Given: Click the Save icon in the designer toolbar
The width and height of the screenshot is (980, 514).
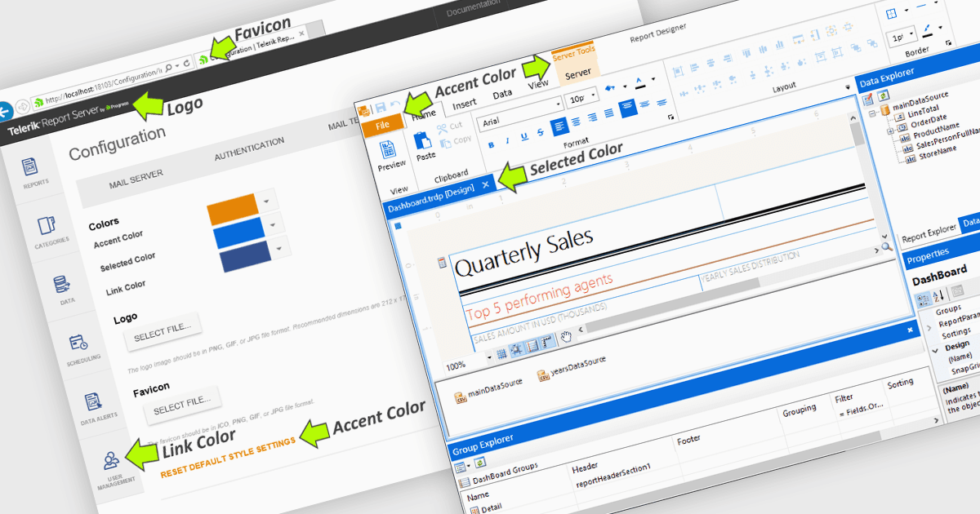Looking at the screenshot, I should (x=380, y=108).
